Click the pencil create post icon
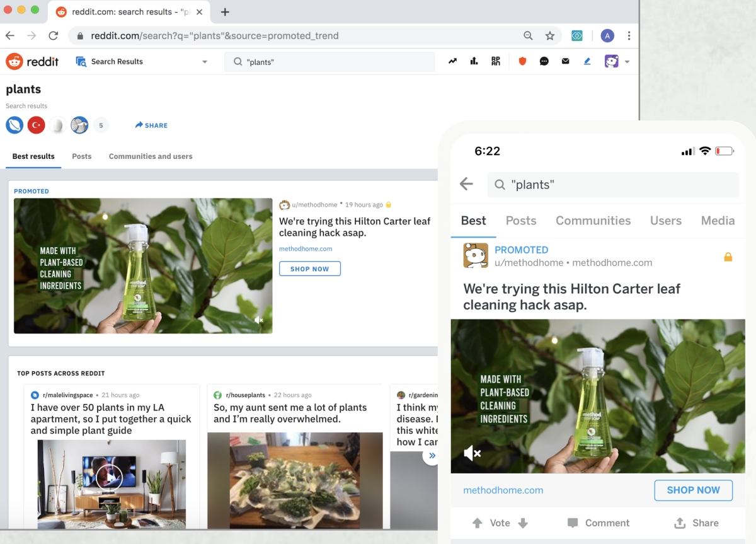This screenshot has height=544, width=756. (x=587, y=61)
